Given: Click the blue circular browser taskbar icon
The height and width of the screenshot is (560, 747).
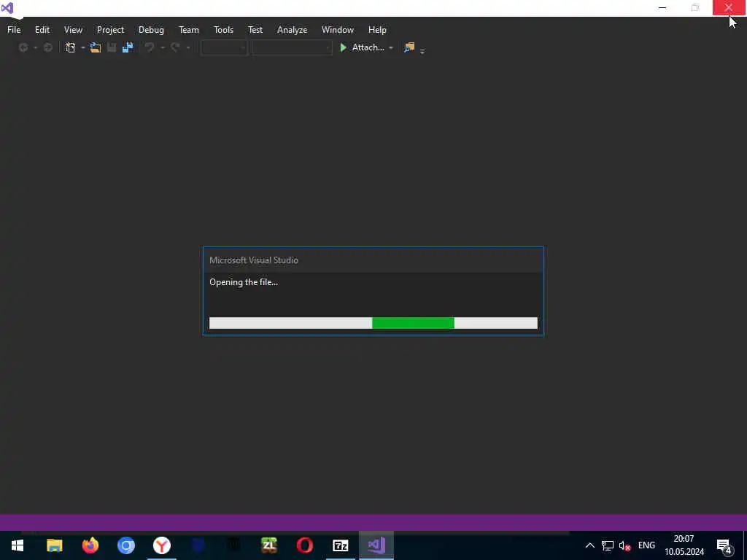Looking at the screenshot, I should pyautogui.click(x=126, y=545).
